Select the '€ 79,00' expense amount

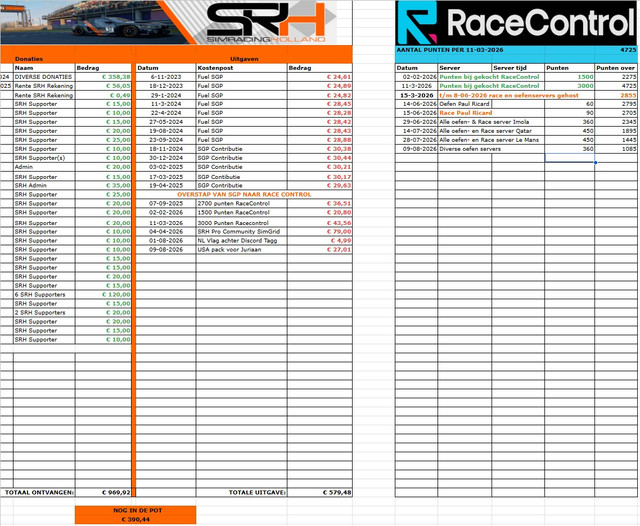pos(320,231)
